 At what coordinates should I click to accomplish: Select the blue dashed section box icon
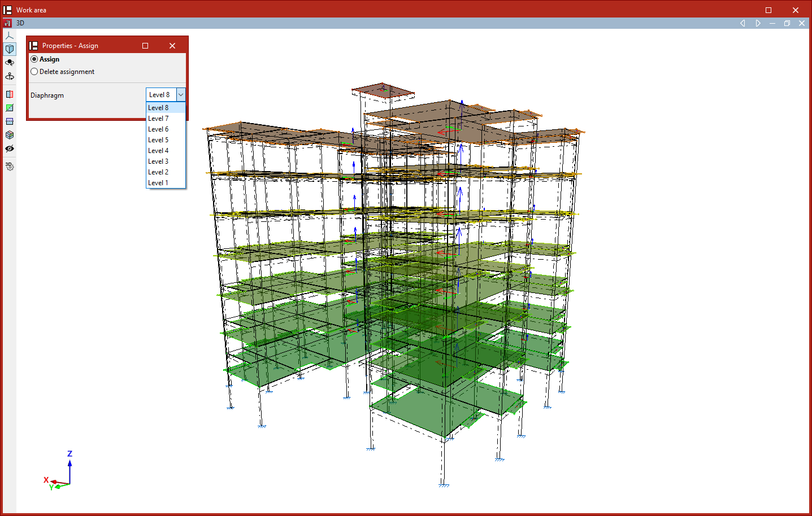[x=10, y=121]
